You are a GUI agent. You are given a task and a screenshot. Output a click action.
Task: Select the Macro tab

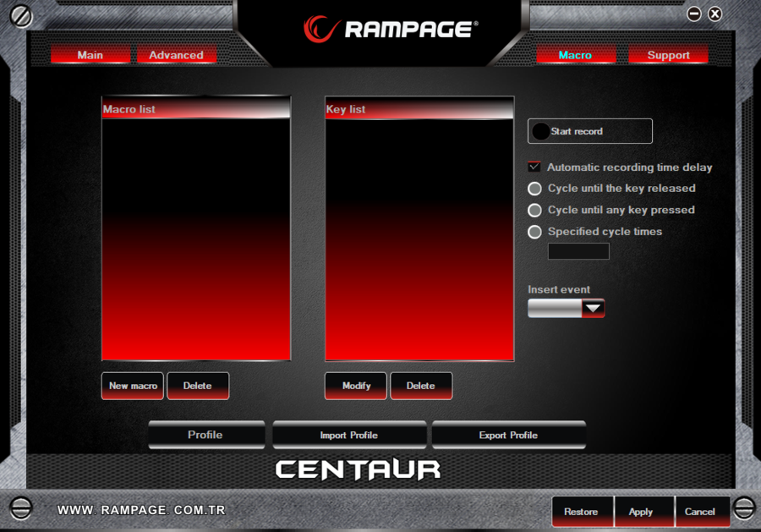point(576,55)
